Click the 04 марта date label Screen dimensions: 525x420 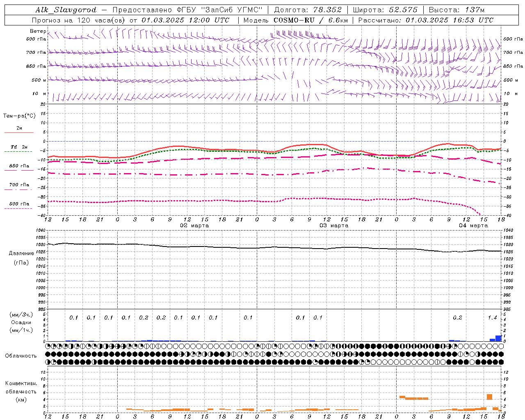click(473, 226)
